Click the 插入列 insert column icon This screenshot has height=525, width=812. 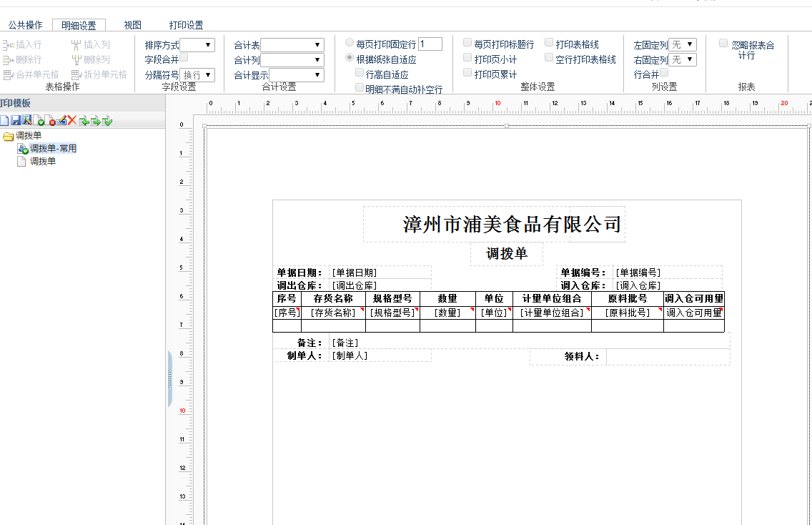pyautogui.click(x=76, y=45)
